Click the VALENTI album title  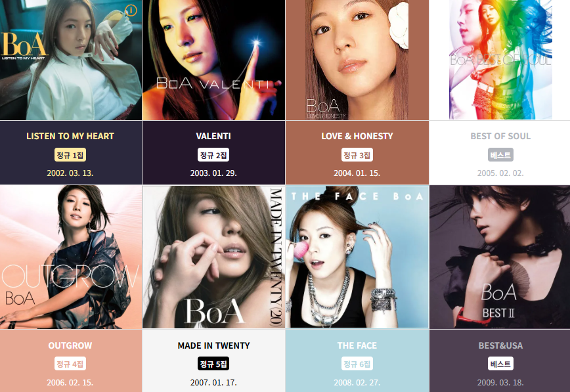click(x=213, y=136)
